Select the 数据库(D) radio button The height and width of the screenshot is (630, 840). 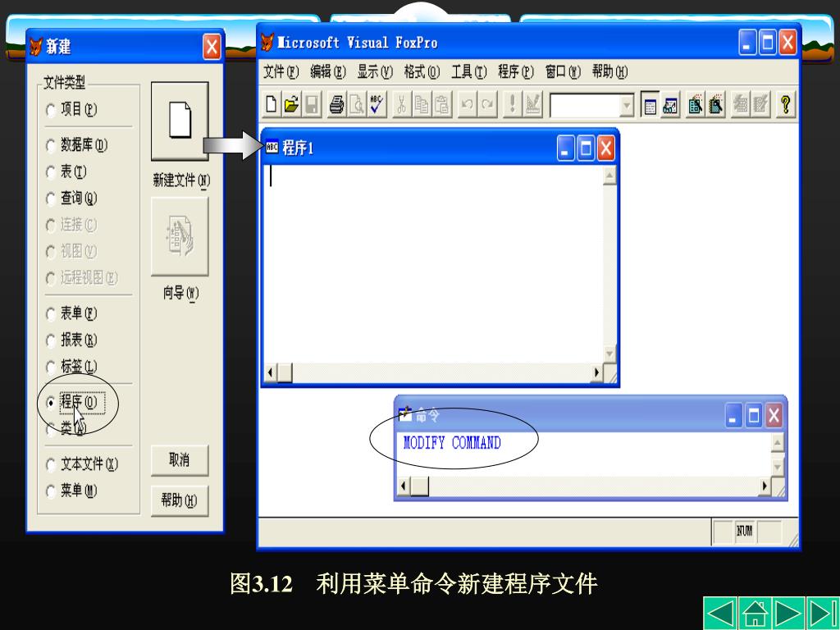[x=51, y=146]
